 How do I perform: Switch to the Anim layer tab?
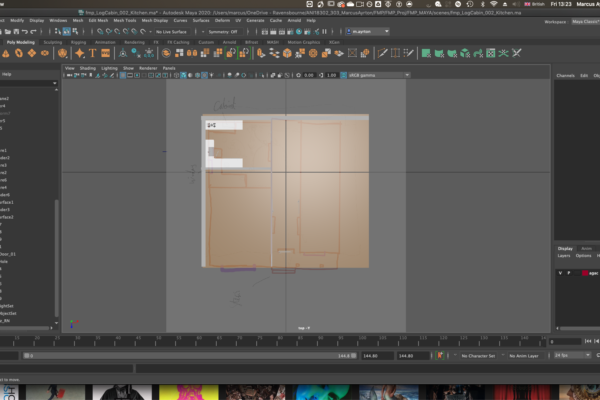[586, 248]
